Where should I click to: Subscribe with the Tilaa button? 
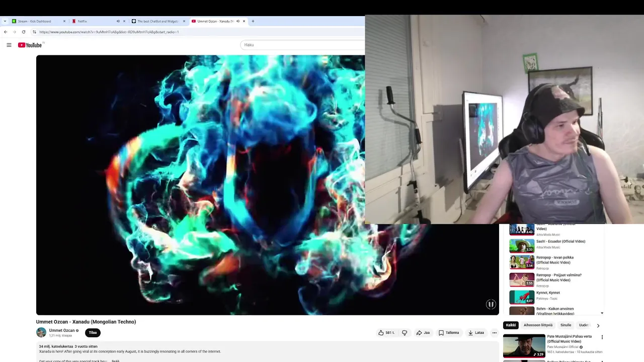93,332
